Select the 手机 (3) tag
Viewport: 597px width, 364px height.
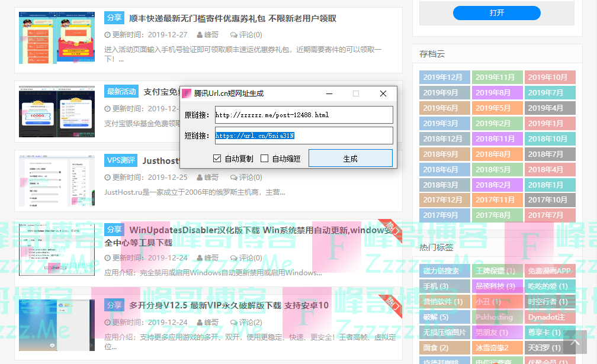point(445,286)
